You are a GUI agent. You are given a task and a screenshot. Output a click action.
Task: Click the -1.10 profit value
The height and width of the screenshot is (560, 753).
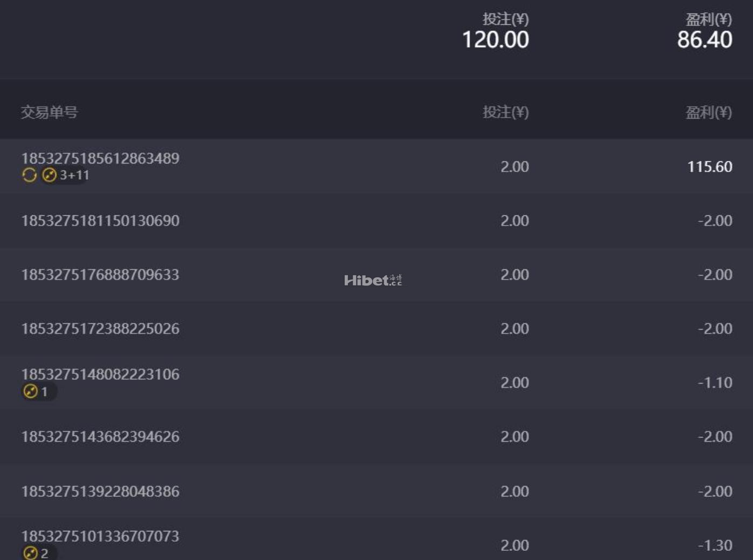715,383
